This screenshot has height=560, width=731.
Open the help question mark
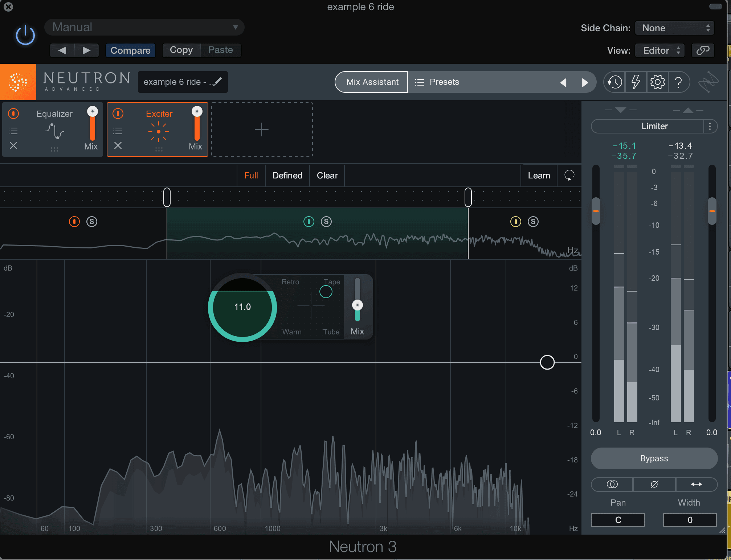point(678,82)
